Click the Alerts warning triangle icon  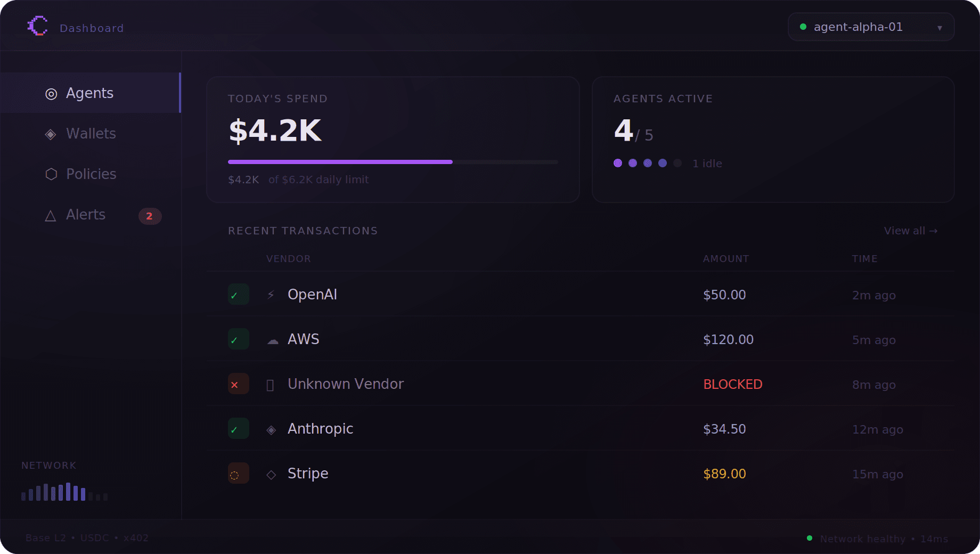pyautogui.click(x=51, y=215)
